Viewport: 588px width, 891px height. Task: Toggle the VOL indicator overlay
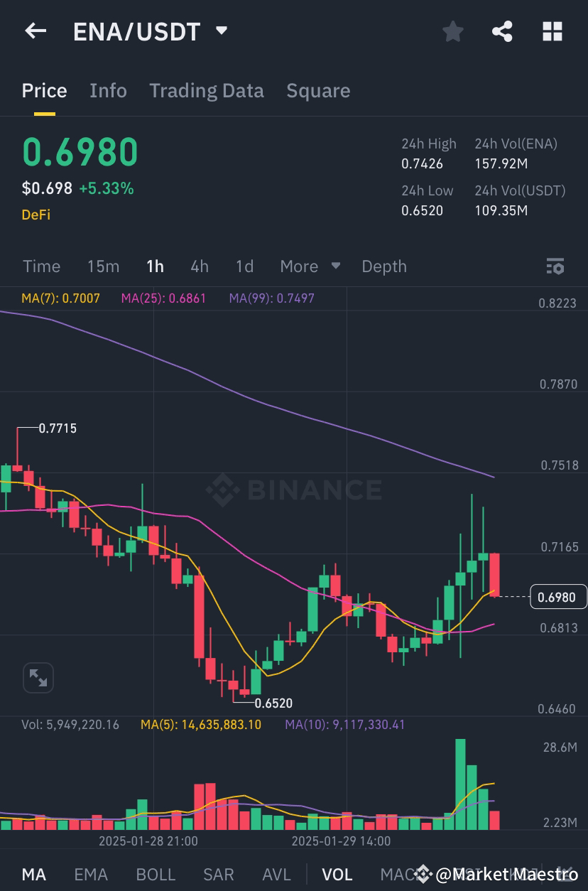337,874
